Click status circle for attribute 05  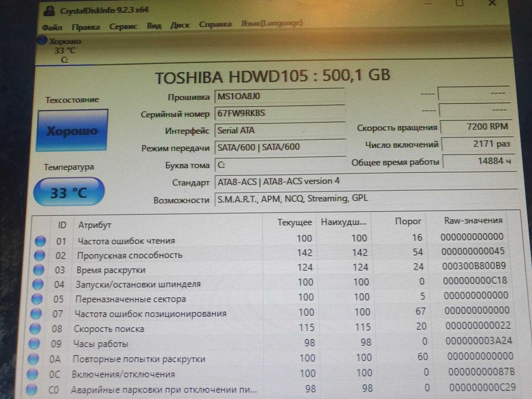click(36, 299)
